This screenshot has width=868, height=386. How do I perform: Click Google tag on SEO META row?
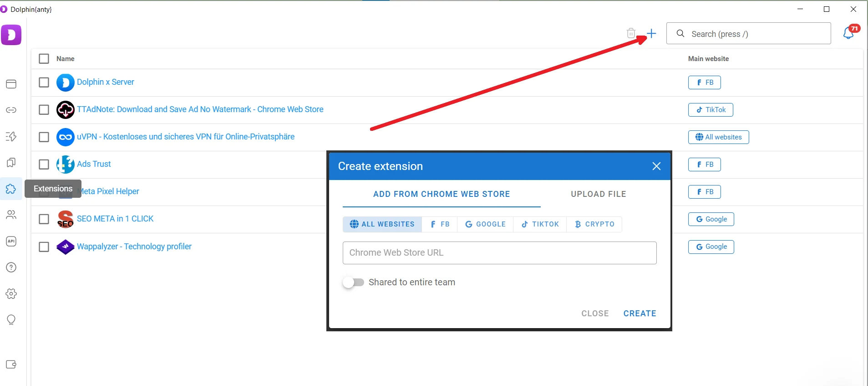click(x=711, y=219)
